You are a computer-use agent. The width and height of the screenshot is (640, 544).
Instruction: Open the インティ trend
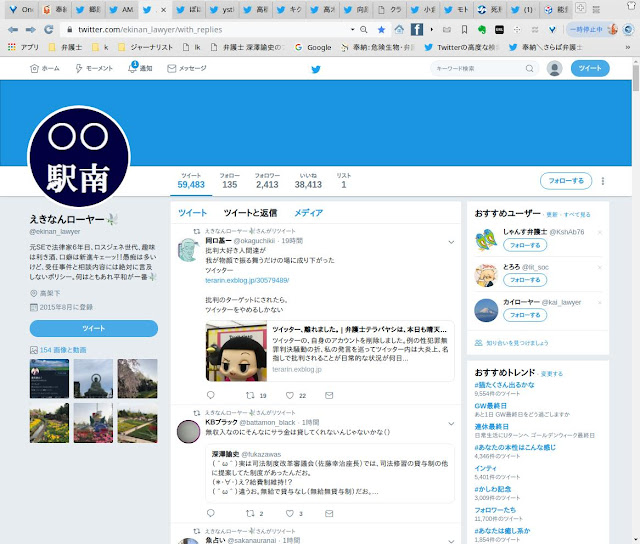click(485, 468)
